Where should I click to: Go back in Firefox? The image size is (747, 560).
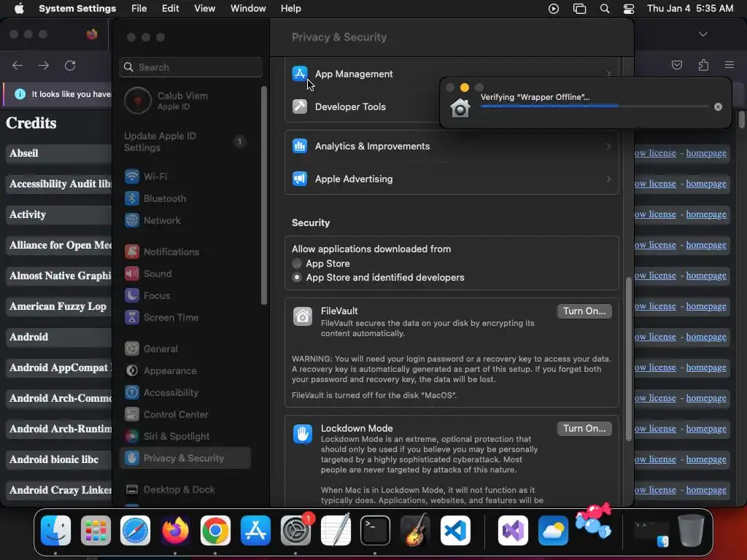(x=18, y=65)
